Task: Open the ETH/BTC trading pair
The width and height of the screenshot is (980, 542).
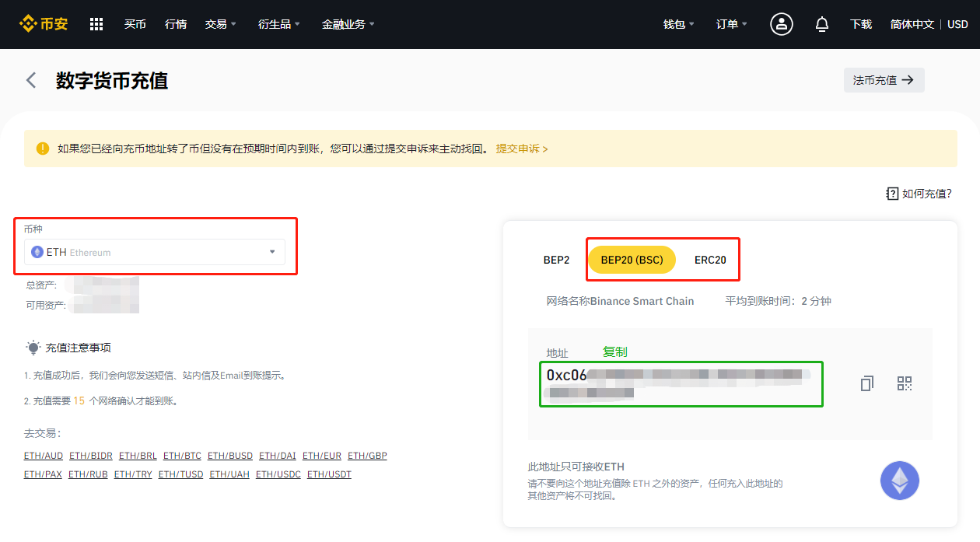Action: 183,456
